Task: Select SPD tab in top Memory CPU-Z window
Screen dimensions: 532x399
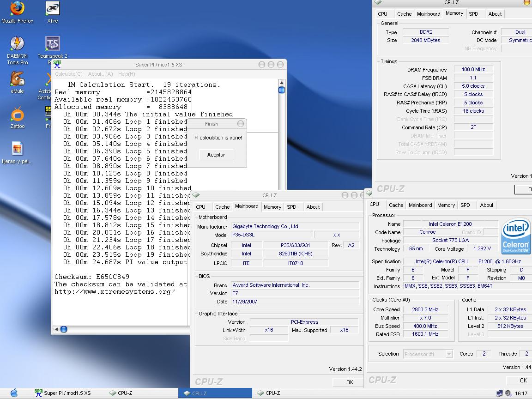Action: coord(474,14)
